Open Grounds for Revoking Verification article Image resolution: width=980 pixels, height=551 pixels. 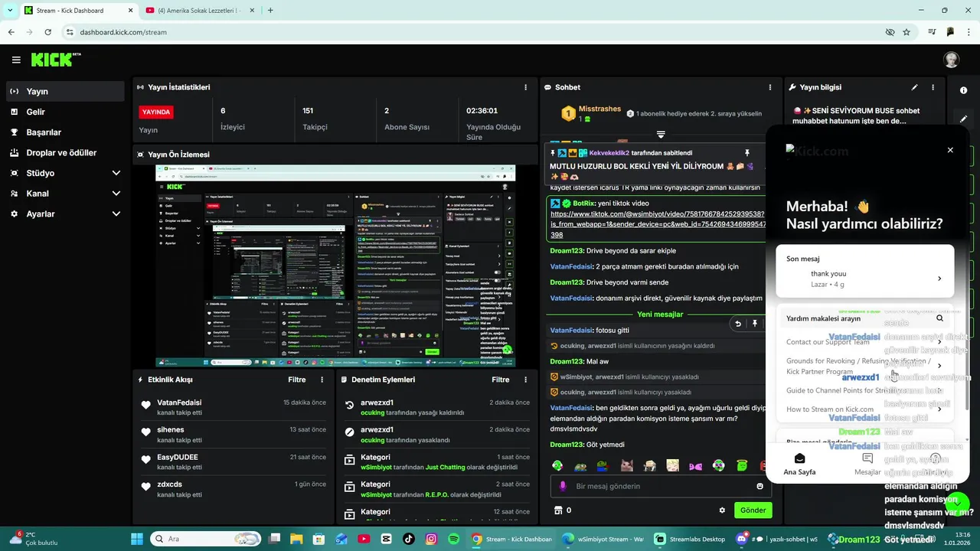tap(864, 366)
